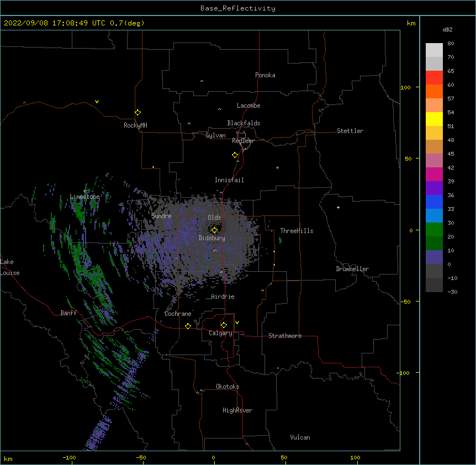Viewport: 476px width, 465px height.
Task: Click the dBZ legend heading
Action: pyautogui.click(x=447, y=30)
